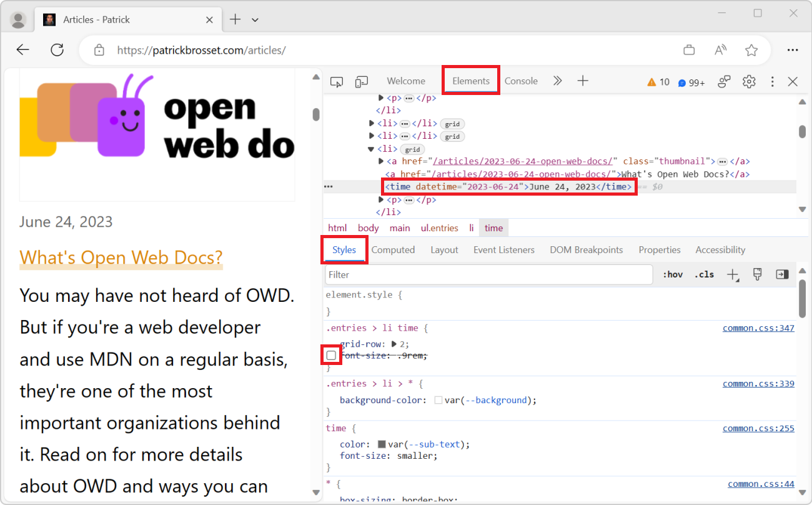
Task: Toggle the :hov element state panel
Action: click(x=673, y=274)
